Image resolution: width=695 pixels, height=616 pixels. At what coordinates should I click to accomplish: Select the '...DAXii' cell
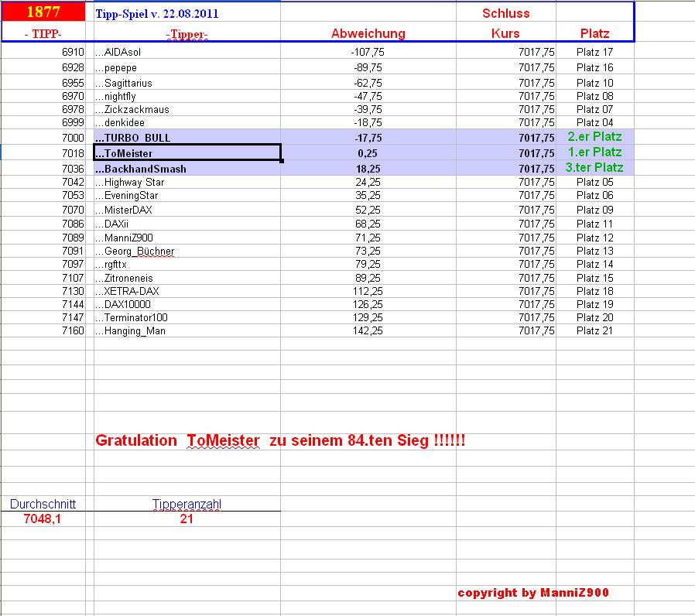click(187, 224)
